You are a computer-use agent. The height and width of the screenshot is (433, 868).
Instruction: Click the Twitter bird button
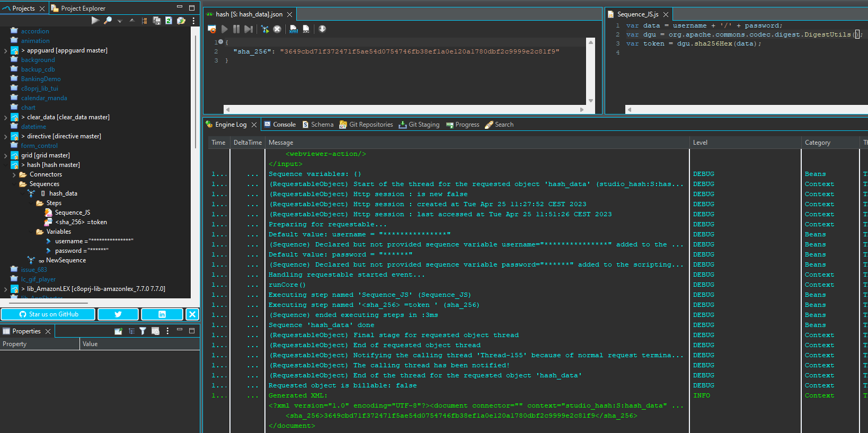(x=118, y=314)
